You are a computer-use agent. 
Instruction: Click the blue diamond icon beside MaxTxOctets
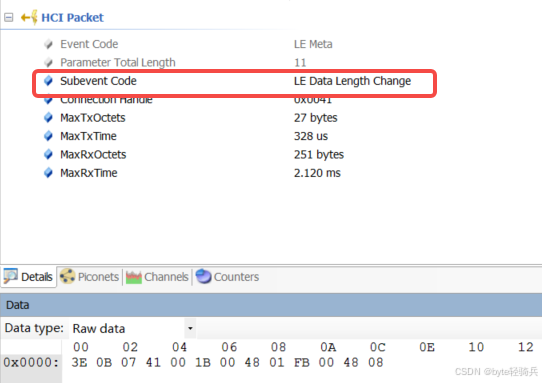(x=48, y=118)
